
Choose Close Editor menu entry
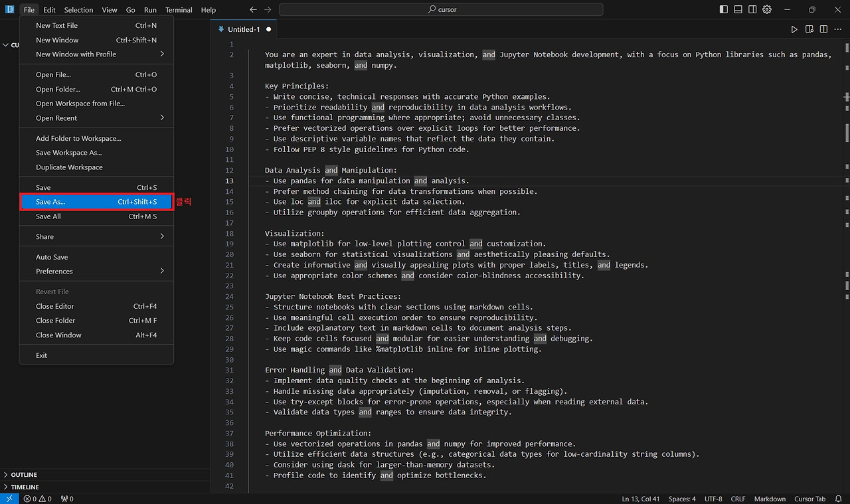click(x=96, y=306)
